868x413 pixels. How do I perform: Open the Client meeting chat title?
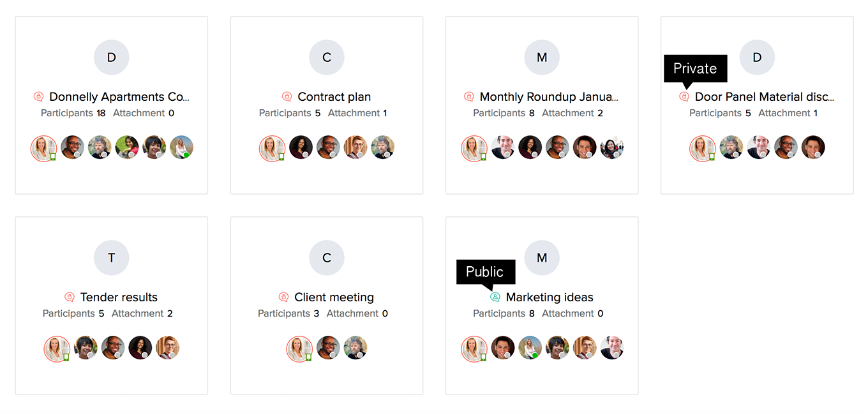pyautogui.click(x=334, y=297)
